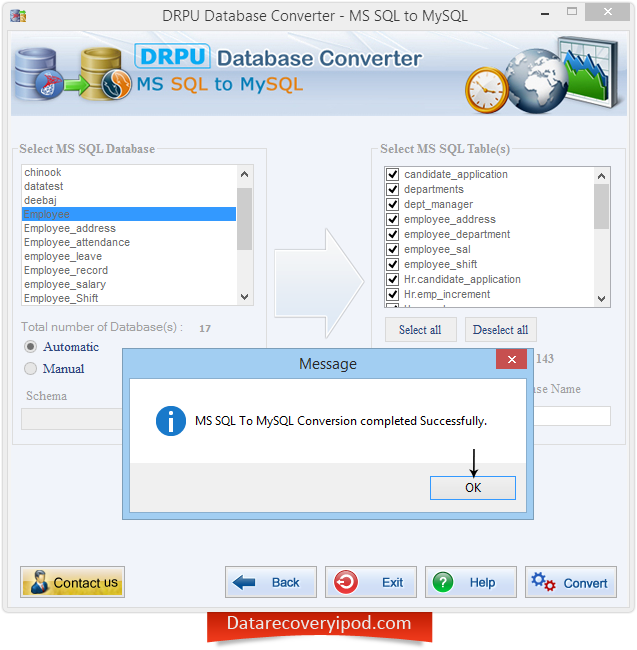Image resolution: width=637 pixels, height=650 pixels.
Task: Uncheck departments table checkbox
Action: point(392,189)
